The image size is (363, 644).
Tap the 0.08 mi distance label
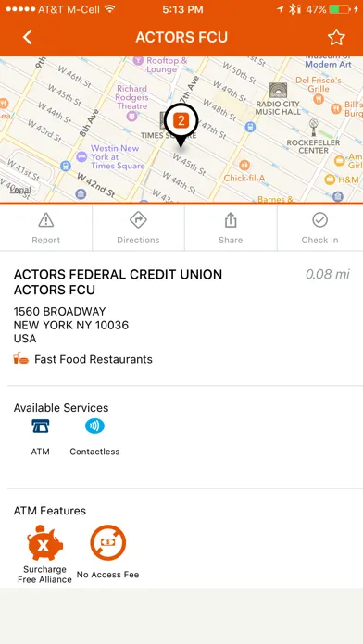coord(328,274)
